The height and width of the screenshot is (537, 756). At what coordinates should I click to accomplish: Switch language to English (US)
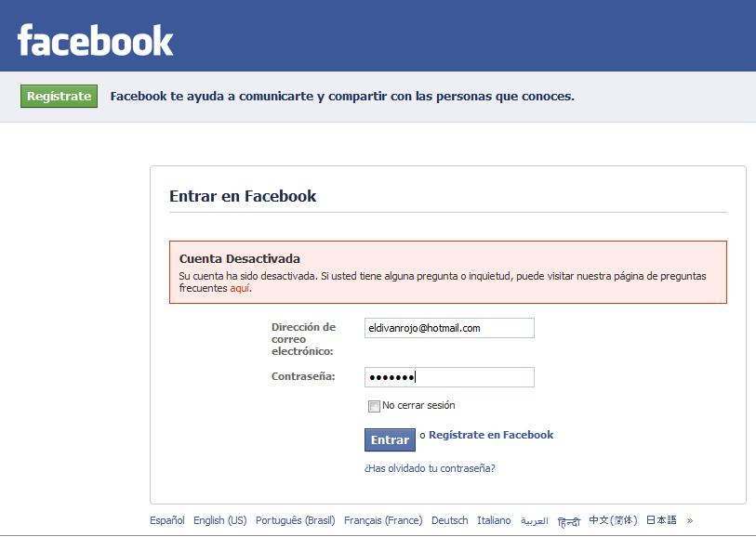pos(220,520)
